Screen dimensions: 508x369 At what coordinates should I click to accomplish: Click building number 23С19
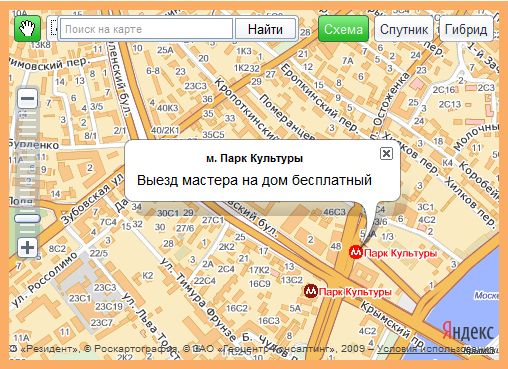(109, 306)
